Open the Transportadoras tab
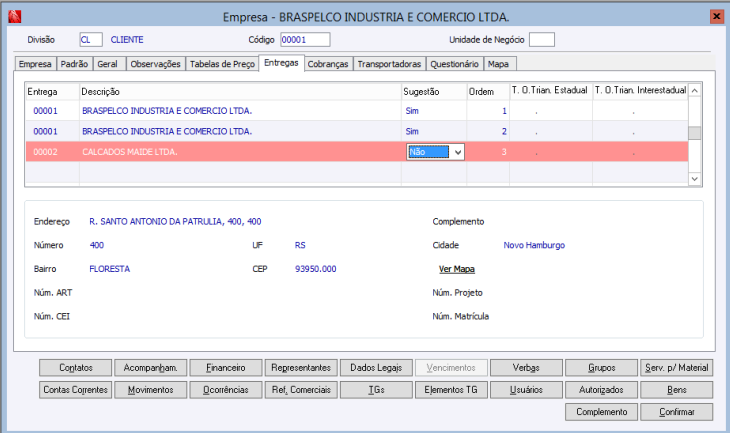730x433 pixels. tap(389, 64)
